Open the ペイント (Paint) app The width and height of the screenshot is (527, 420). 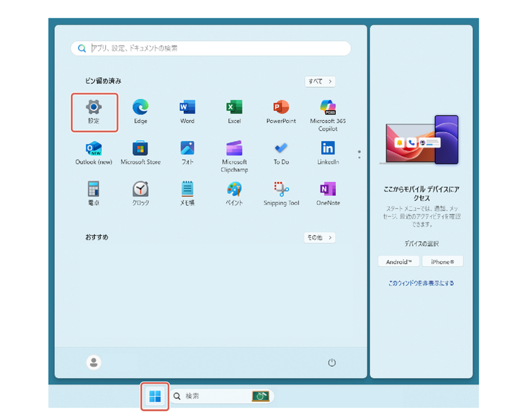coord(234,194)
